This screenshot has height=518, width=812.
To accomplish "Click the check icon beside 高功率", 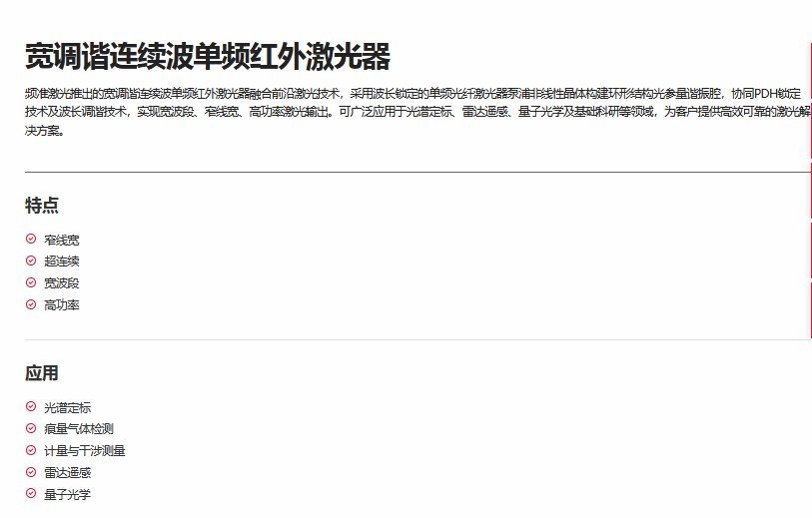I will [x=31, y=304].
